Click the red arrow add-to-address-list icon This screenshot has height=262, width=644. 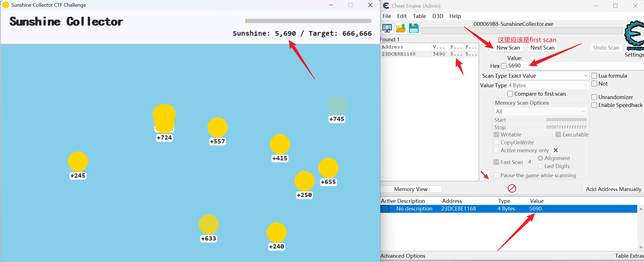point(485,175)
